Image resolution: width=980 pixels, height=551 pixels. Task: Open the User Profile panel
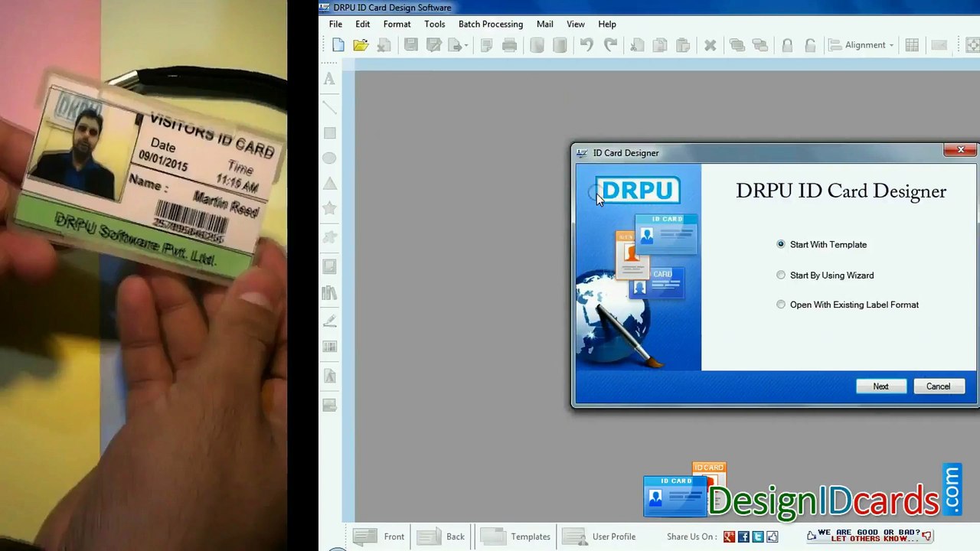(599, 536)
